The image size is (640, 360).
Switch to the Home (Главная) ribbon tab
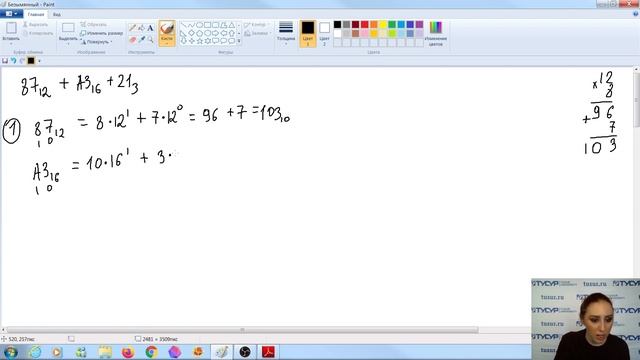[36, 14]
